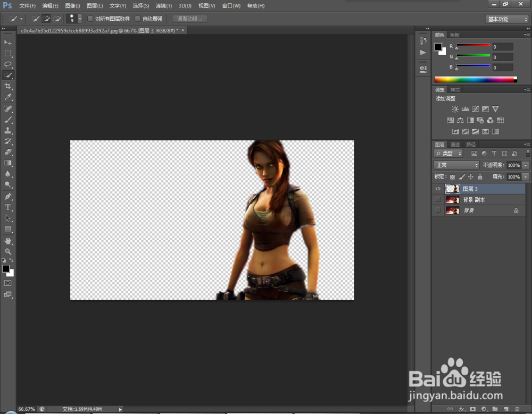Open the Layers panel flyout menu
The image size is (532, 414).
coord(526,145)
